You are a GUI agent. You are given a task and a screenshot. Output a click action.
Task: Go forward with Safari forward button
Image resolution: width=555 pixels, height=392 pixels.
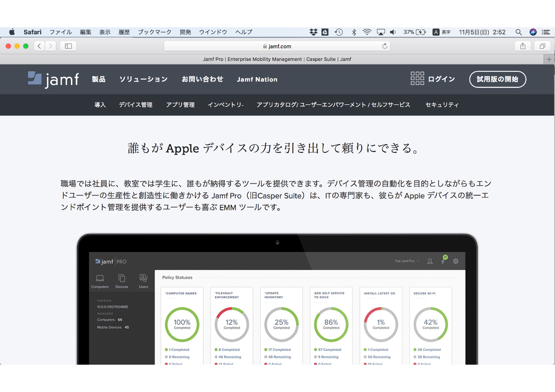pyautogui.click(x=50, y=46)
